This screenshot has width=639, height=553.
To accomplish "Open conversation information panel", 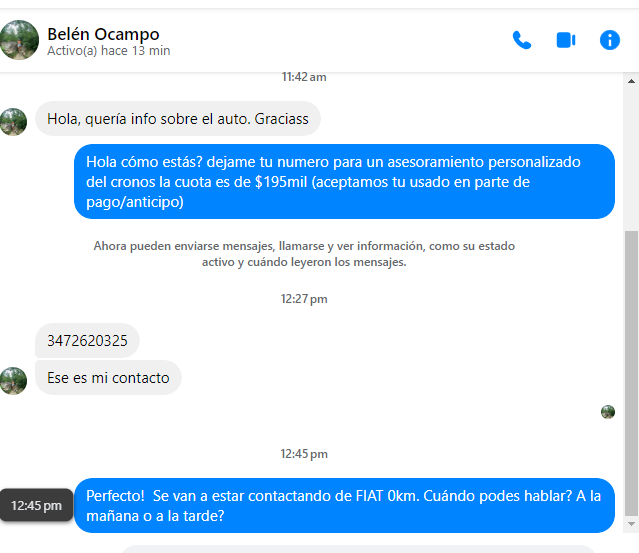I will click(x=610, y=40).
